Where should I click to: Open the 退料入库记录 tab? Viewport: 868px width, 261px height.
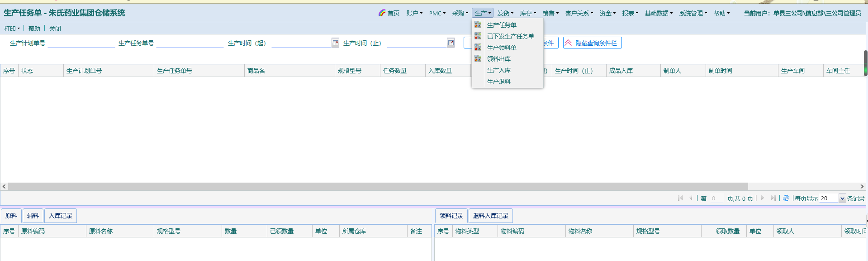point(490,216)
